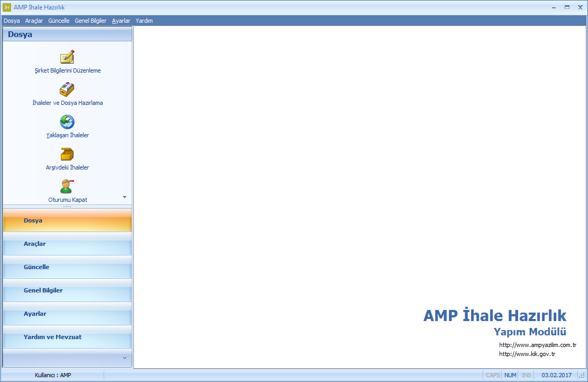Click the Oturumu Kapat user icon
The height and width of the screenshot is (382, 588).
(67, 186)
